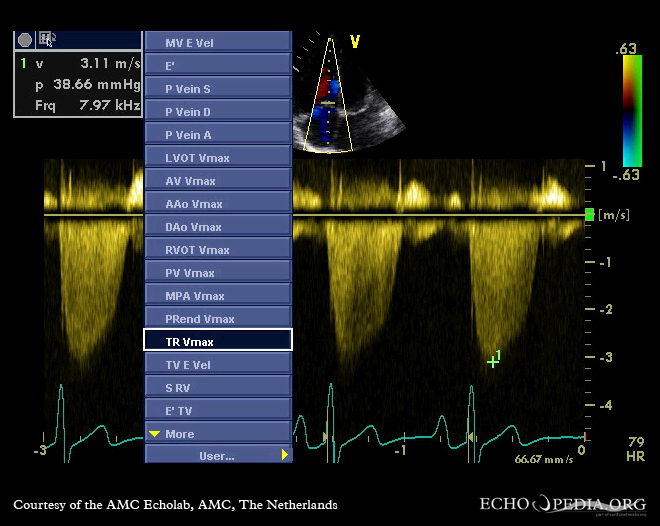The width and height of the screenshot is (660, 526).
Task: Select RVOT Vmax option
Action: pyautogui.click(x=218, y=250)
